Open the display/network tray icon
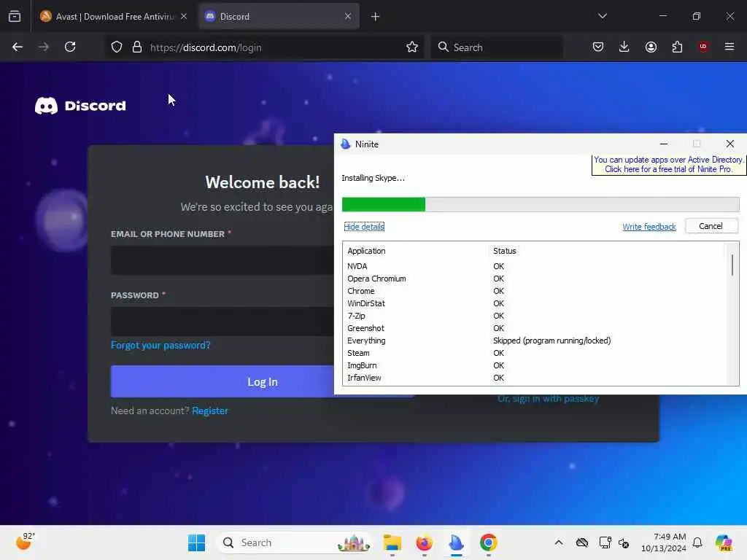747x560 pixels. [x=605, y=542]
